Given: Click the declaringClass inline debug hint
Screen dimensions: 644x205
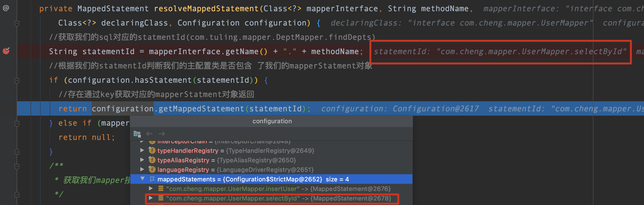Looking at the screenshot, I should pos(462,23).
